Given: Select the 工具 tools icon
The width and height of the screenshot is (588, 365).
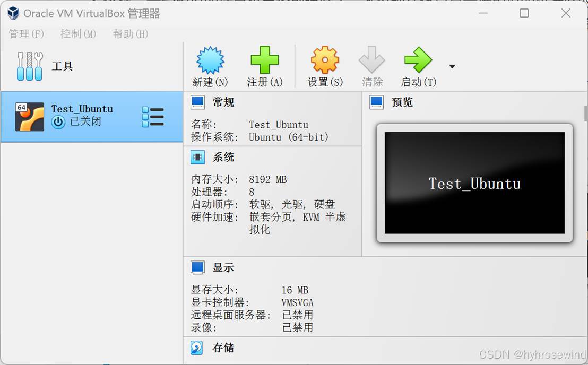Looking at the screenshot, I should click(30, 66).
